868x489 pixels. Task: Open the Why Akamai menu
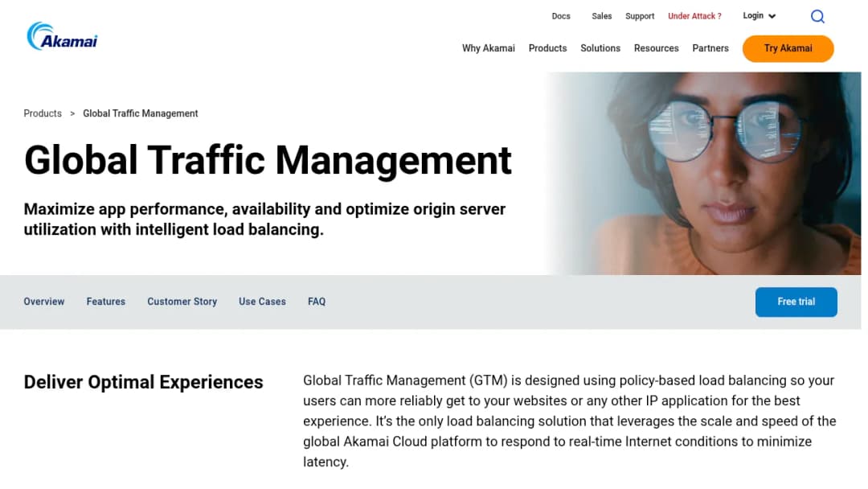click(x=489, y=48)
